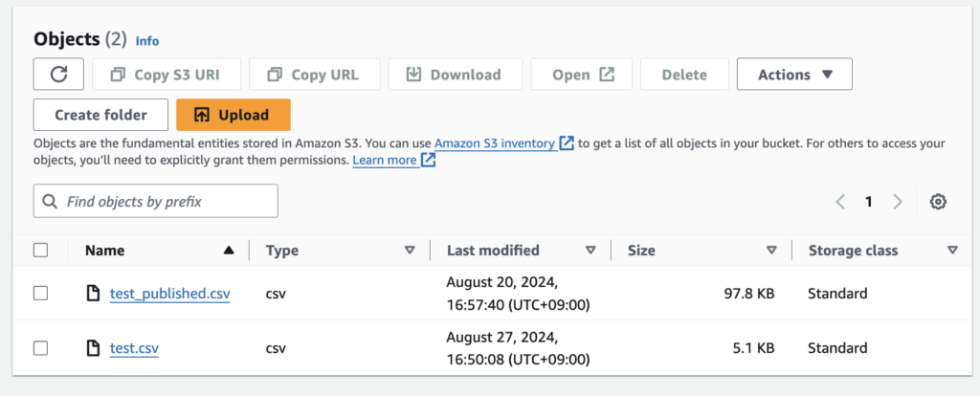Click the orange Upload button
Image resolution: width=980 pixels, height=396 pixels.
click(234, 115)
